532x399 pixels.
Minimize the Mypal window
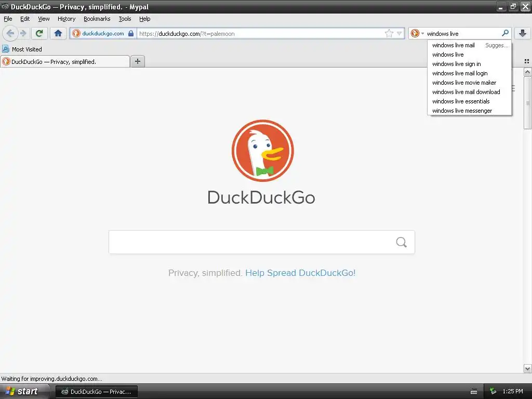pos(501,6)
